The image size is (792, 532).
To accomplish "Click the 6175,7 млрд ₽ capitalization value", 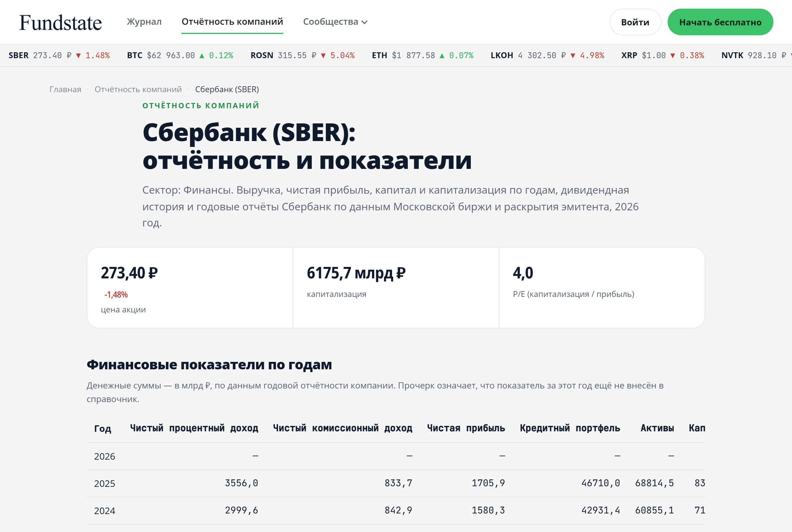I will 356,273.
